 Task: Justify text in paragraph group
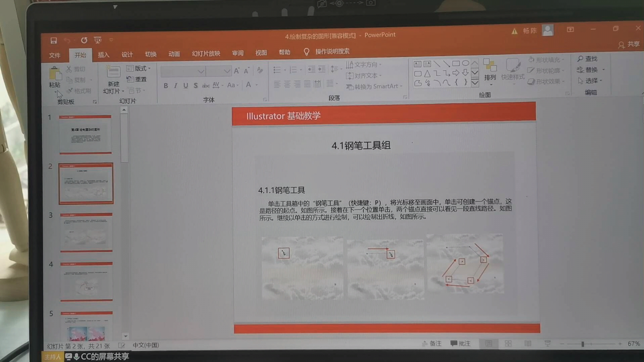[x=307, y=84]
